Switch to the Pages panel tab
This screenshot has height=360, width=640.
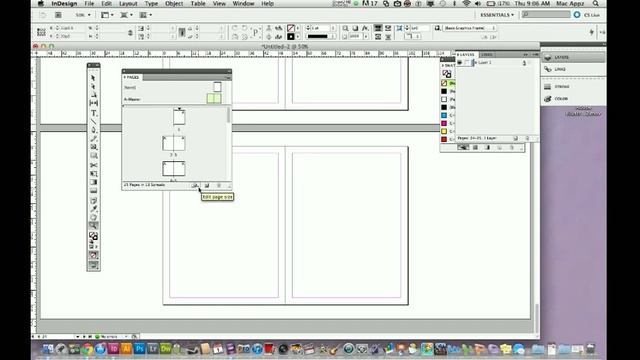pos(132,77)
